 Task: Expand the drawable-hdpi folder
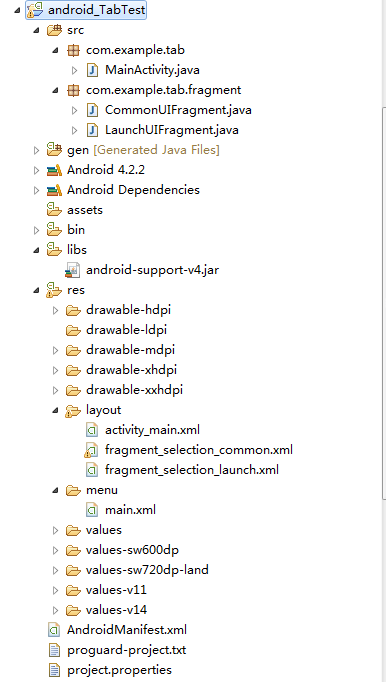point(55,310)
